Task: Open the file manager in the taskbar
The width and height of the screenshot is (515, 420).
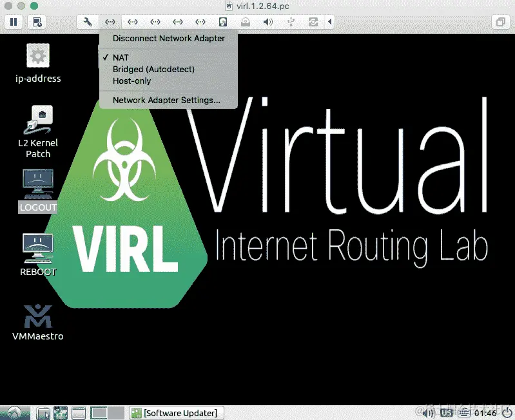Action: pos(43,413)
